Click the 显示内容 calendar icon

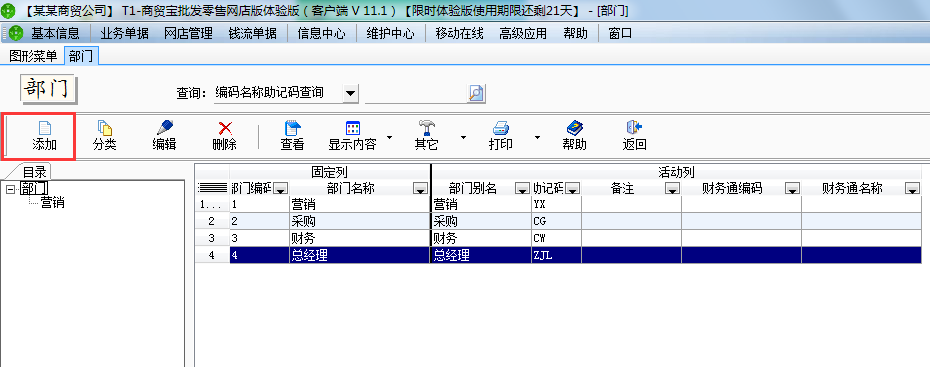353,128
